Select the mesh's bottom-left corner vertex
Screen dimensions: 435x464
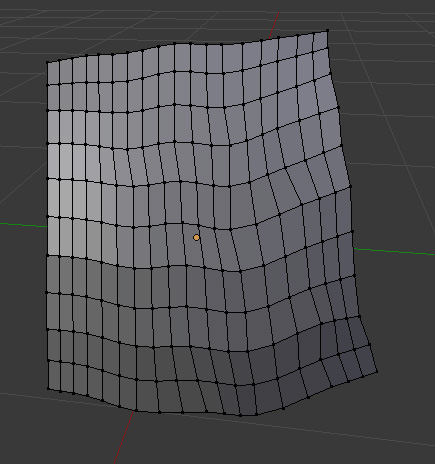[x=48, y=389]
